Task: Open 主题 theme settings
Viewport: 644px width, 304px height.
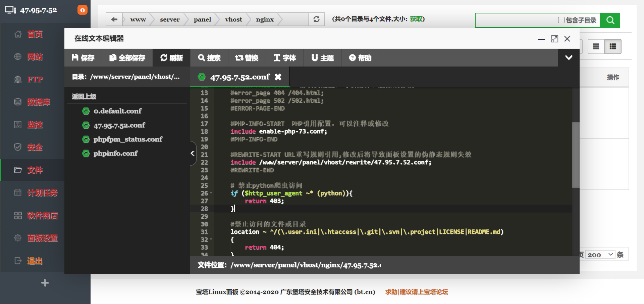Action: (x=323, y=58)
